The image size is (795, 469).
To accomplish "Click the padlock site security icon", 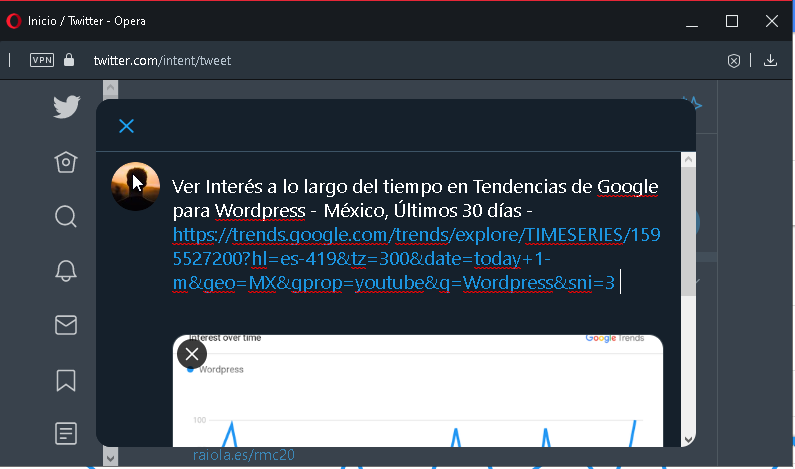I will click(x=69, y=60).
